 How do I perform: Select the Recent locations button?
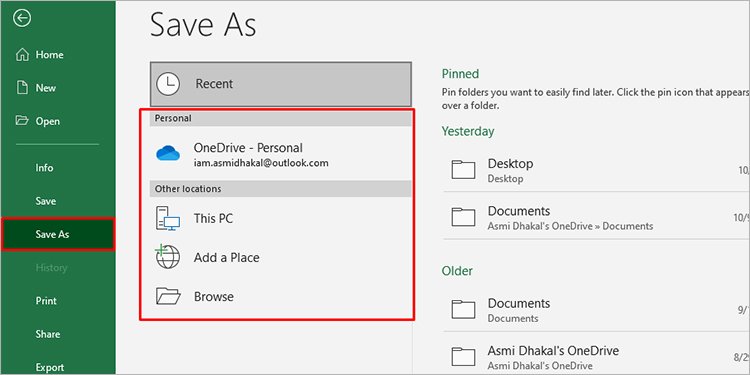(281, 84)
